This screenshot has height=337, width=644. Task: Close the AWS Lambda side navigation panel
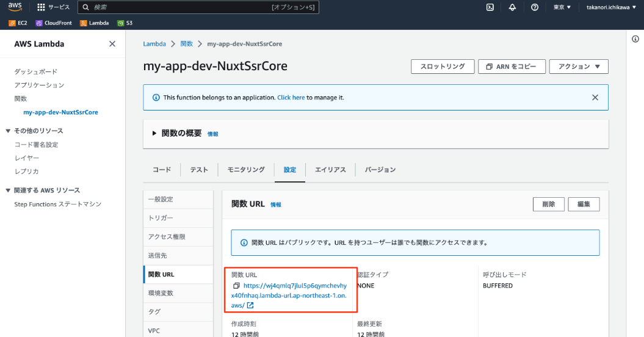pos(112,44)
